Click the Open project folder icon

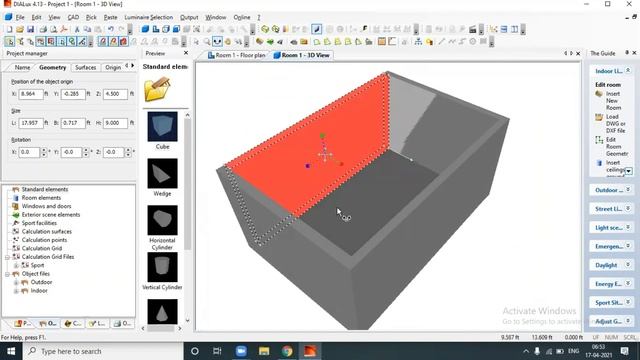pos(20,29)
